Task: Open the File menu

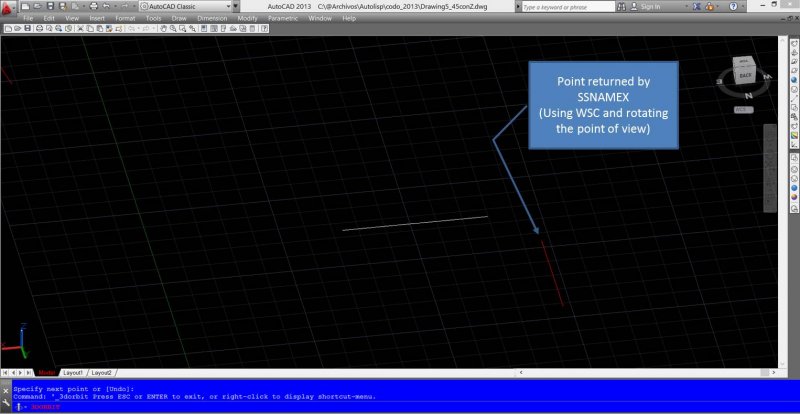Action: pyautogui.click(x=28, y=18)
